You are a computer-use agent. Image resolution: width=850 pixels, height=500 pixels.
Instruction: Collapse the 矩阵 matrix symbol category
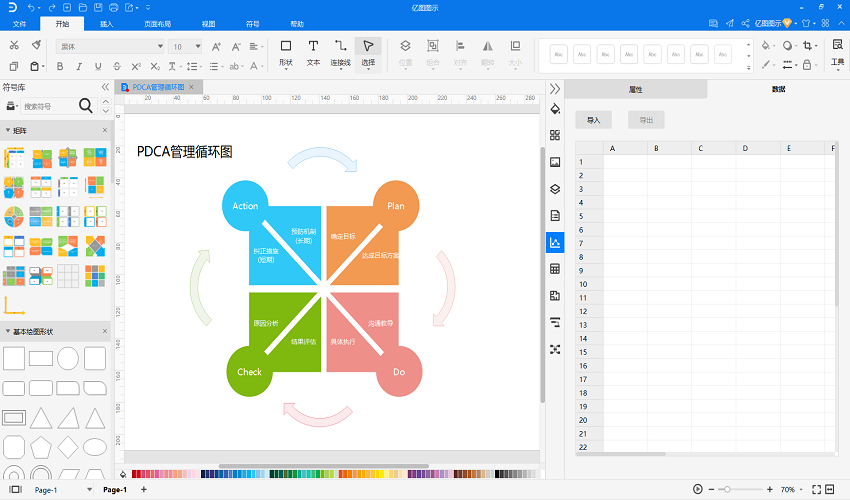point(8,130)
